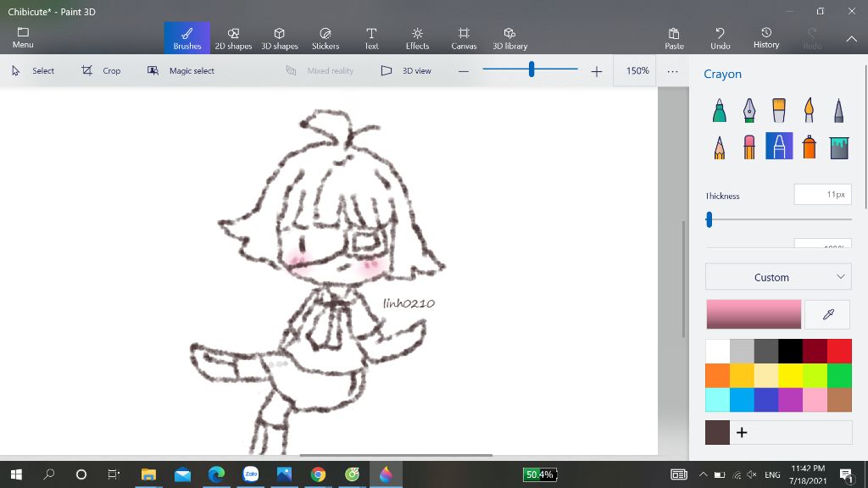Select the Crayon brush
This screenshot has height=488, width=868.
779,146
